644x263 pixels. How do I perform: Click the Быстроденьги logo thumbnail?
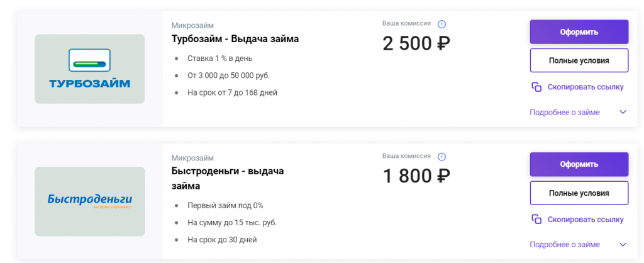(x=89, y=201)
